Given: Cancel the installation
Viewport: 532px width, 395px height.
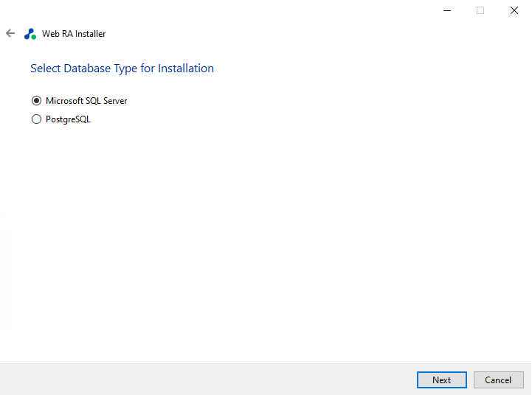Looking at the screenshot, I should pos(498,380).
